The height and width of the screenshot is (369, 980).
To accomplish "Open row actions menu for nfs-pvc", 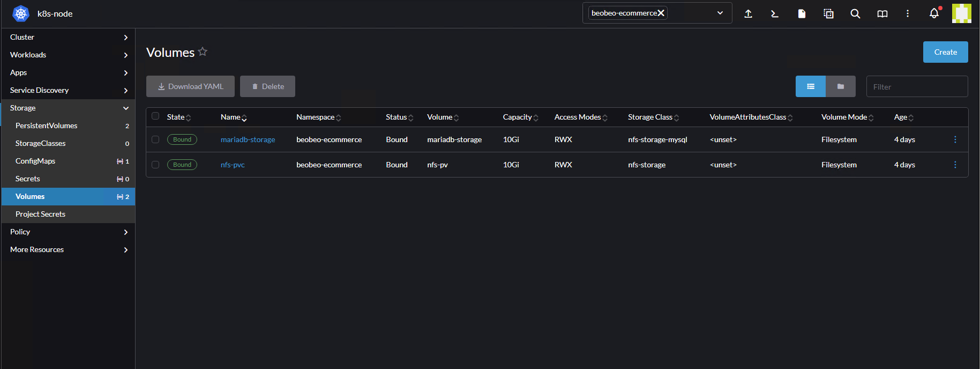I will (955, 165).
